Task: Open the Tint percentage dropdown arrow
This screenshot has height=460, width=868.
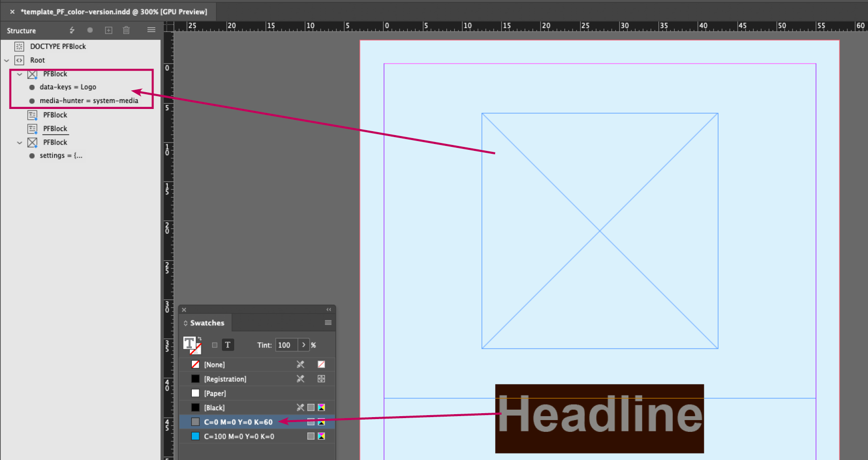Action: pos(303,345)
